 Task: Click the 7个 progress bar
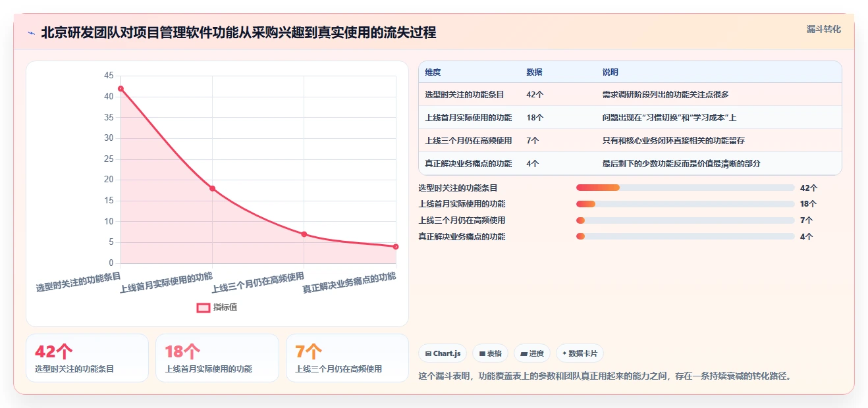tap(685, 220)
